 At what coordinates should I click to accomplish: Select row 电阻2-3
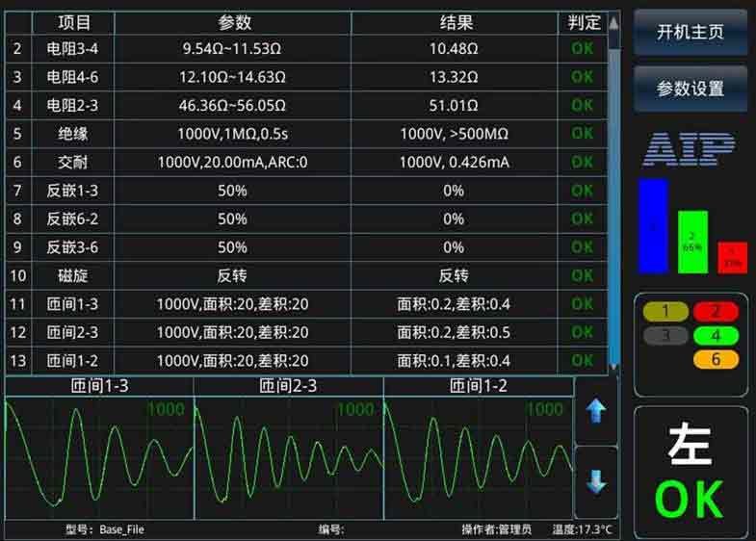click(306, 106)
